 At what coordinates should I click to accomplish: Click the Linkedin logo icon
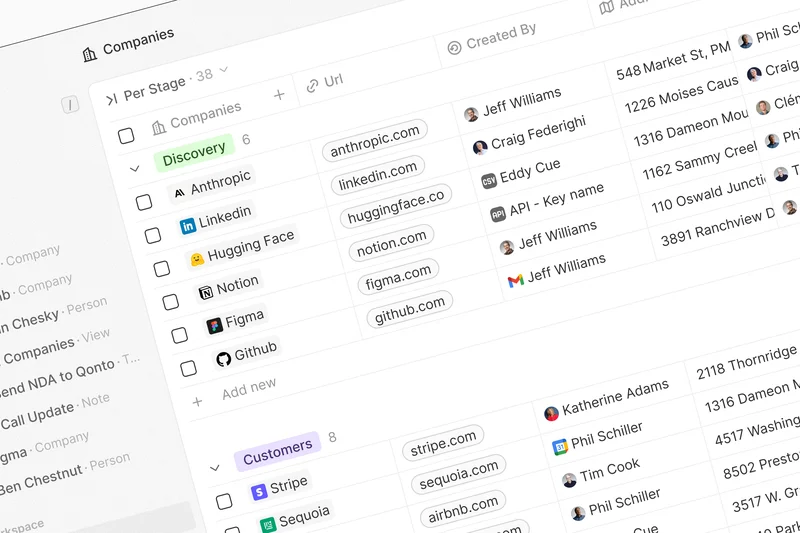188,225
